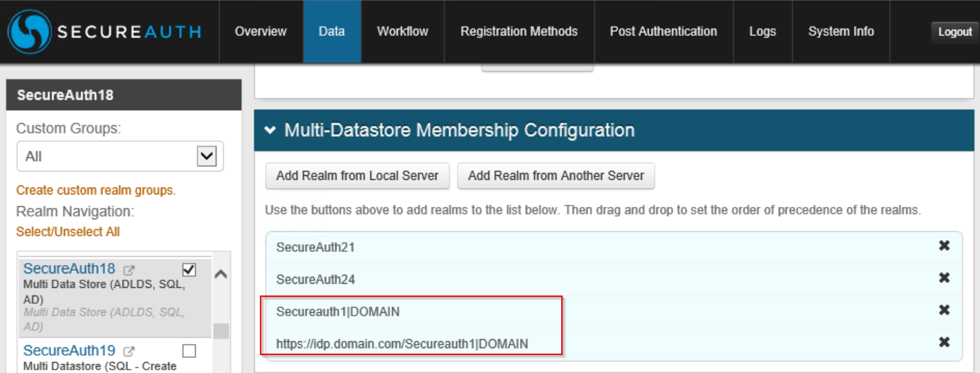
Task: Click Add Realm from Another Server
Action: 556,176
